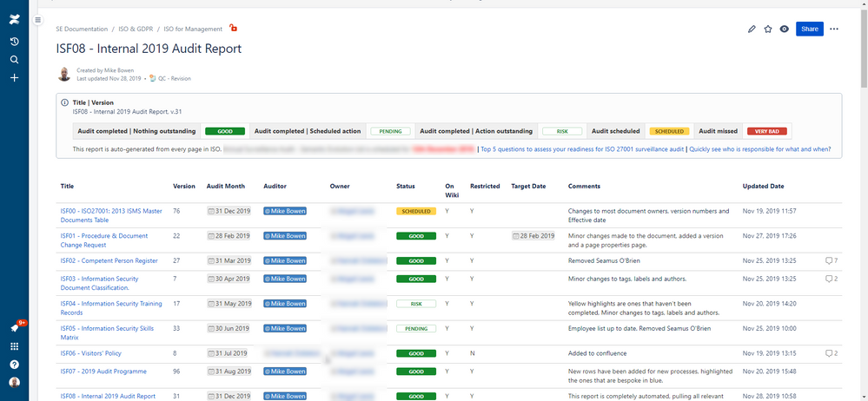Click SCHEDULED status on ISF00 row
868x401 pixels.
pos(416,211)
